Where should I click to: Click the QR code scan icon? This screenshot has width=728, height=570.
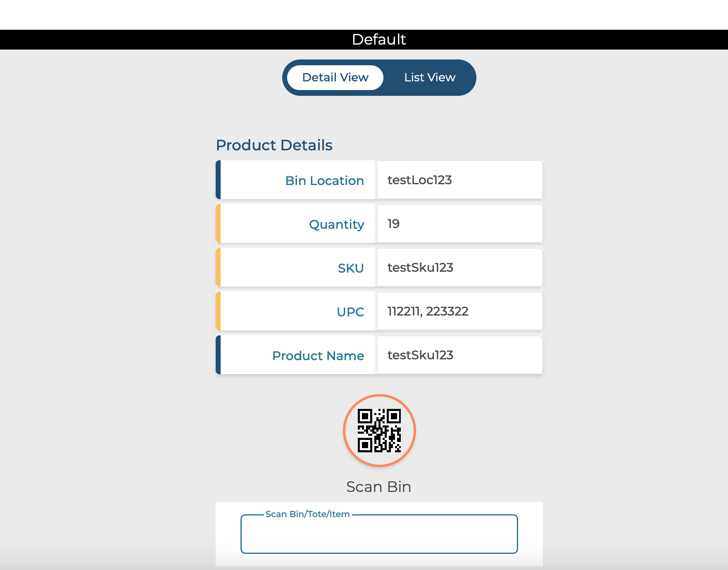(379, 430)
